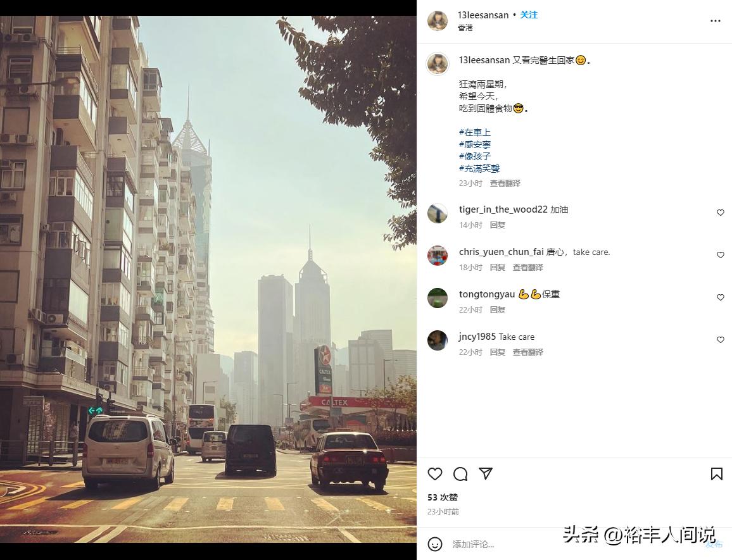Open 13leesansan's header profile avatar
Image resolution: width=732 pixels, height=560 pixels.
point(438,21)
